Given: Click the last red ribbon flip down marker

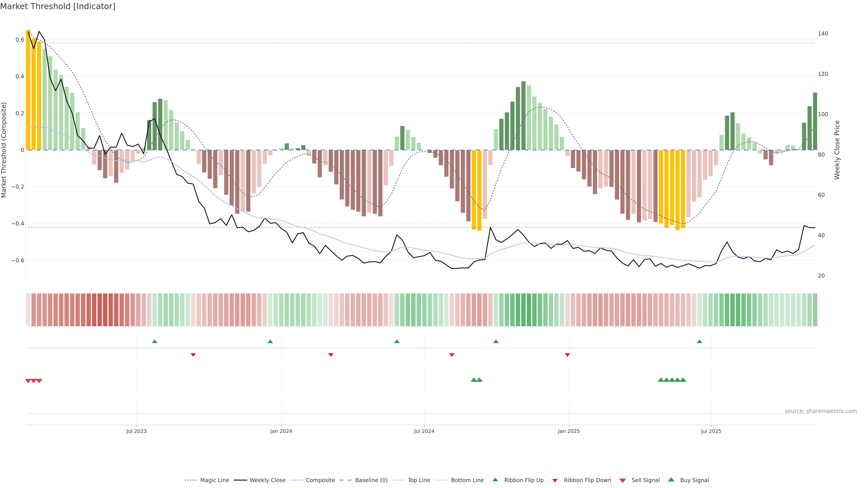Looking at the screenshot, I should [x=567, y=355].
